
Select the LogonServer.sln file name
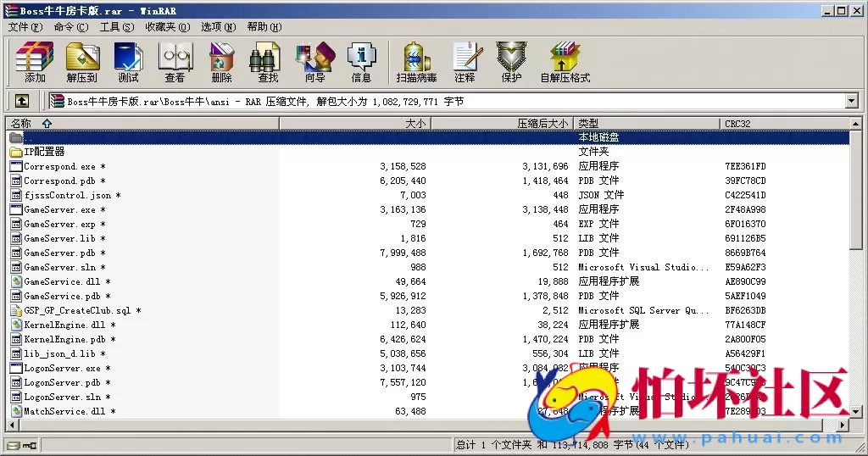62,396
